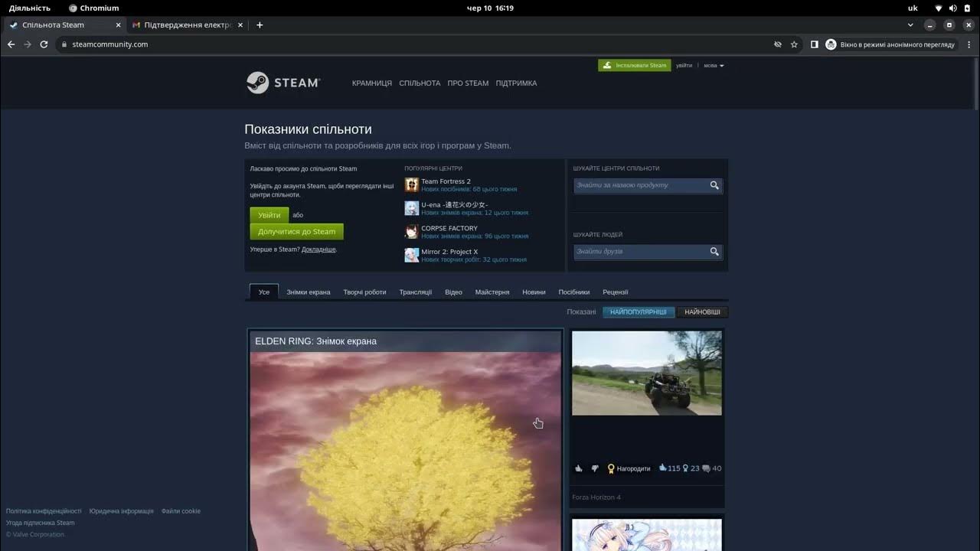Click search icon in friends search box
The image size is (980, 551).
pyautogui.click(x=714, y=251)
